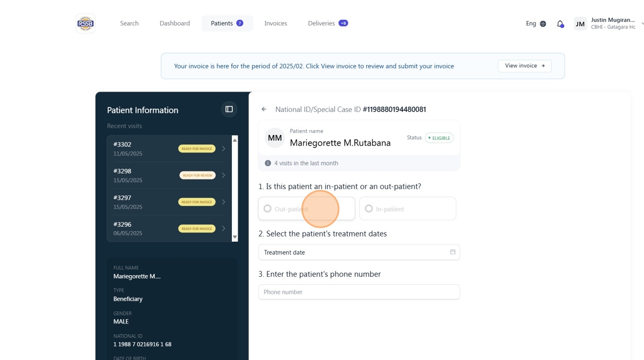Click the 4 visits in the last month text

pos(306,163)
